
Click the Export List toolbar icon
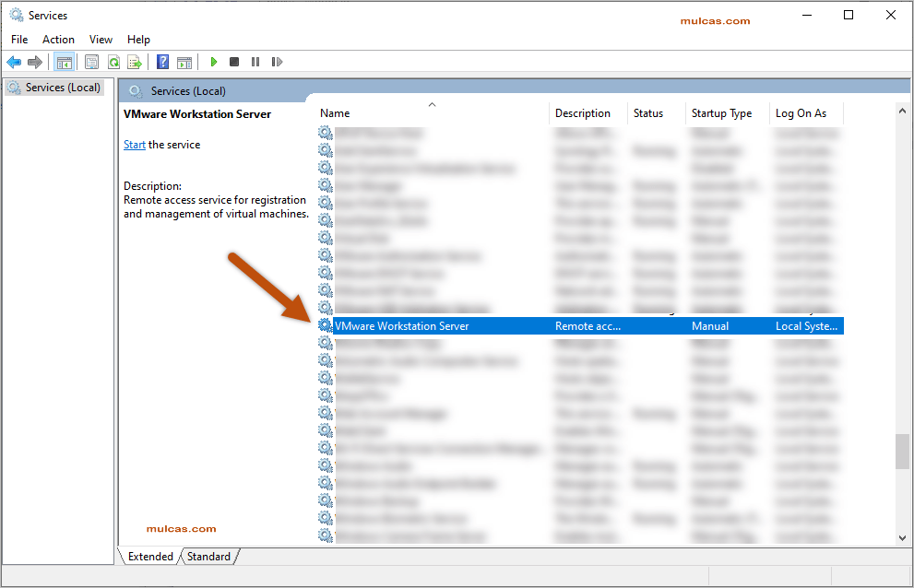(x=135, y=62)
